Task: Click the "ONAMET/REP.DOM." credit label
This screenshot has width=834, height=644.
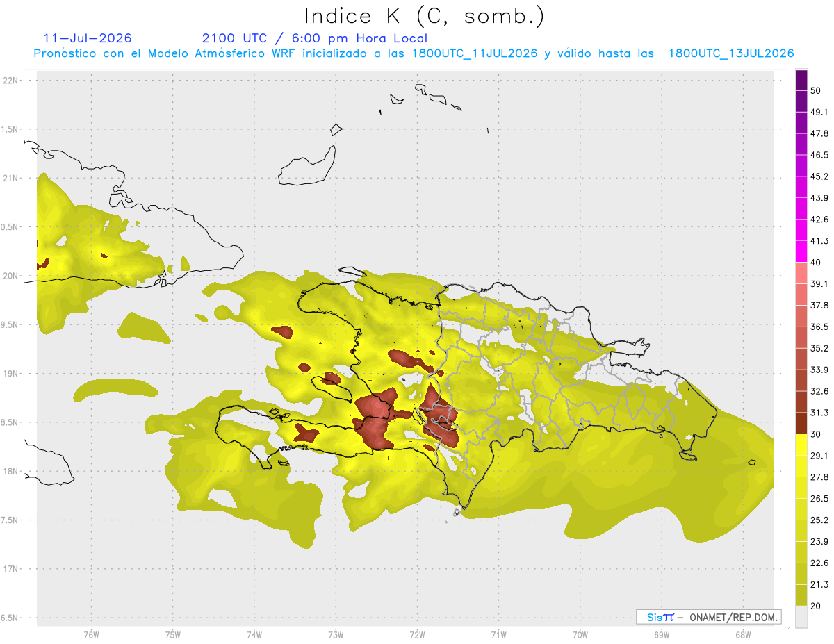Action: tap(733, 617)
